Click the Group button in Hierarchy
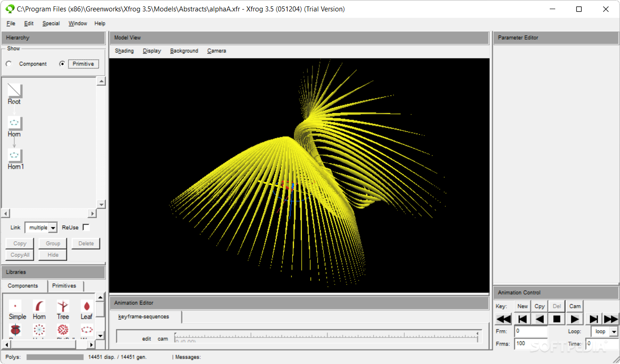Image resolution: width=620 pixels, height=364 pixels. [x=53, y=244]
